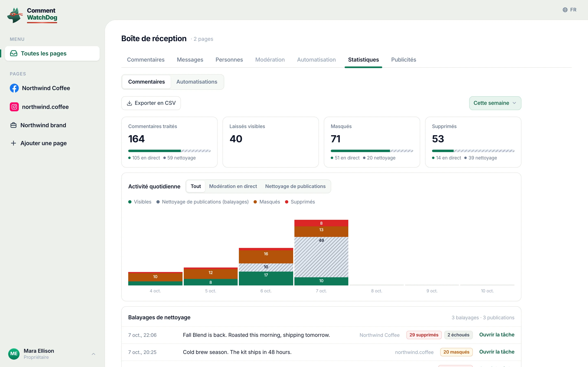
Task: Expand the Mara Ellison account menu chevron
Action: pos(94,354)
